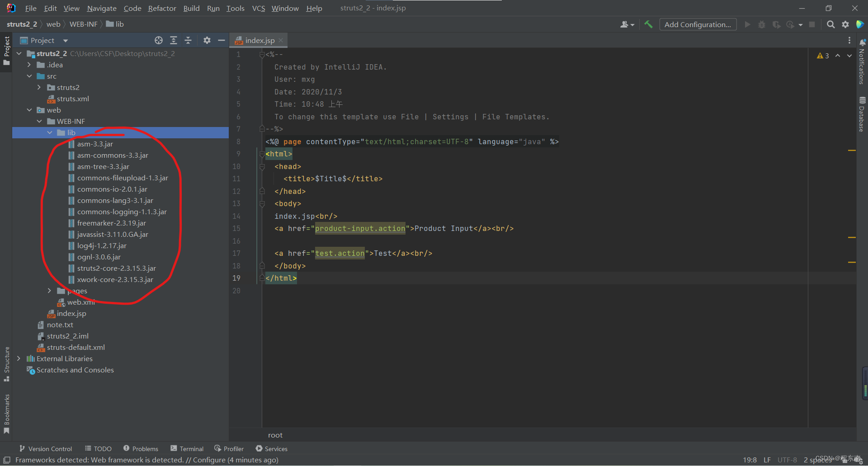
Task: Toggle the Project tool window stripe button
Action: pyautogui.click(x=6, y=51)
